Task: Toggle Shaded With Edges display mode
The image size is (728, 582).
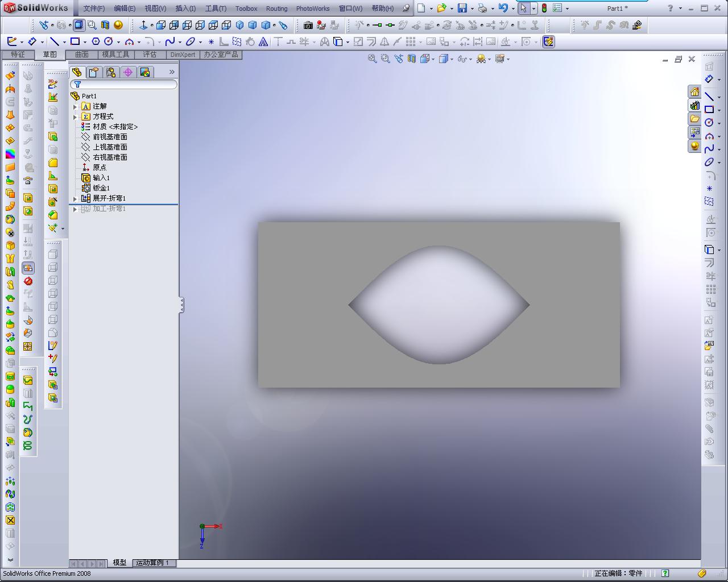Action: [x=78, y=25]
